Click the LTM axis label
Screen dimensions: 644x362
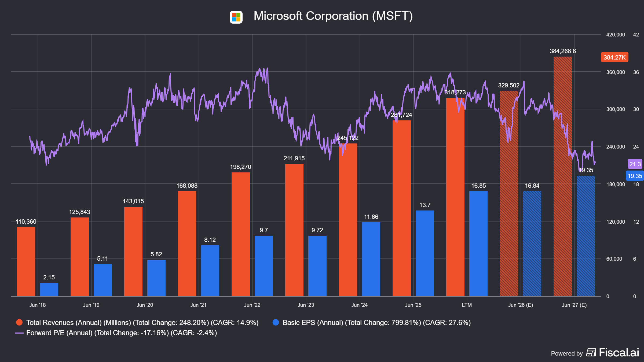click(467, 305)
